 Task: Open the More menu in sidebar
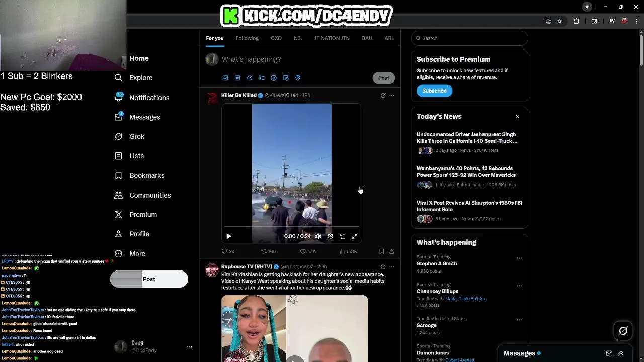pyautogui.click(x=129, y=254)
